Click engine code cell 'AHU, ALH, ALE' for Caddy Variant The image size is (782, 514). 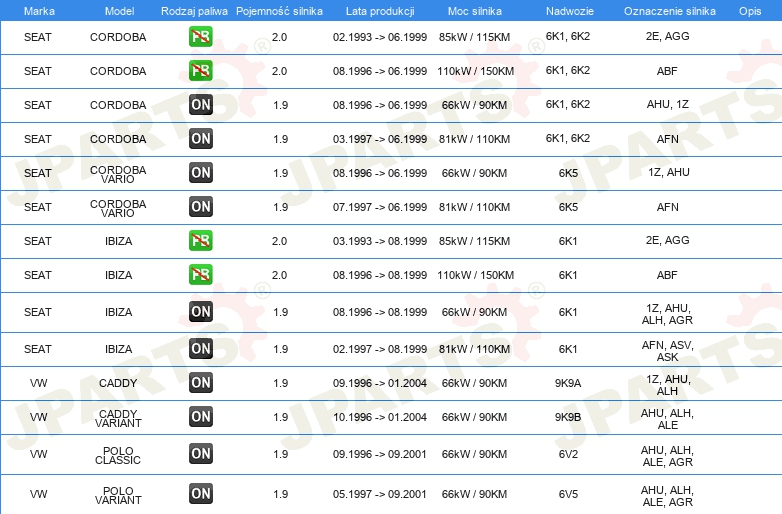667,419
